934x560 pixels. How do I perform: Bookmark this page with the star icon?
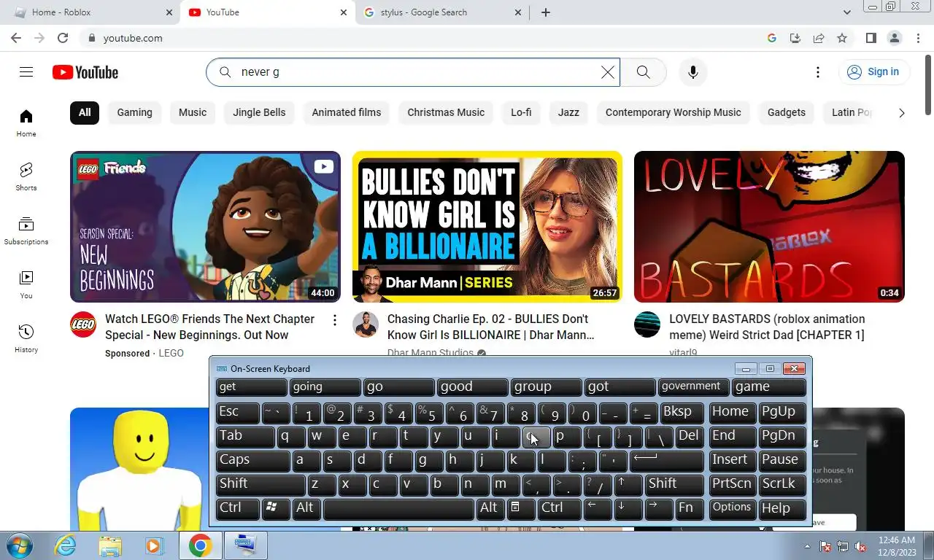point(842,38)
